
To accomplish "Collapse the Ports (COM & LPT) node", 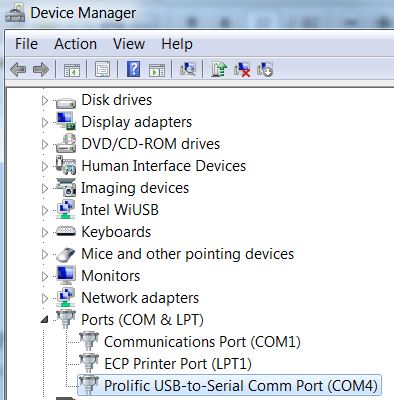I will (45, 320).
